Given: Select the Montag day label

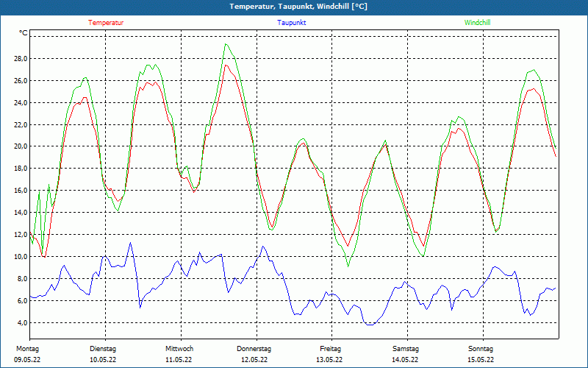Looking at the screenshot, I should click(x=27, y=348).
